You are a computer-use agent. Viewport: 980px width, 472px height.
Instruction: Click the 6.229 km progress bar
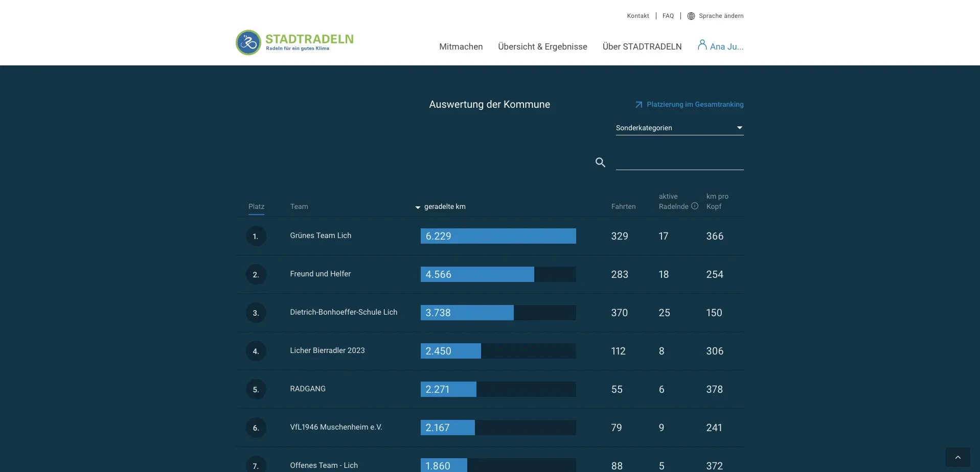click(x=498, y=236)
